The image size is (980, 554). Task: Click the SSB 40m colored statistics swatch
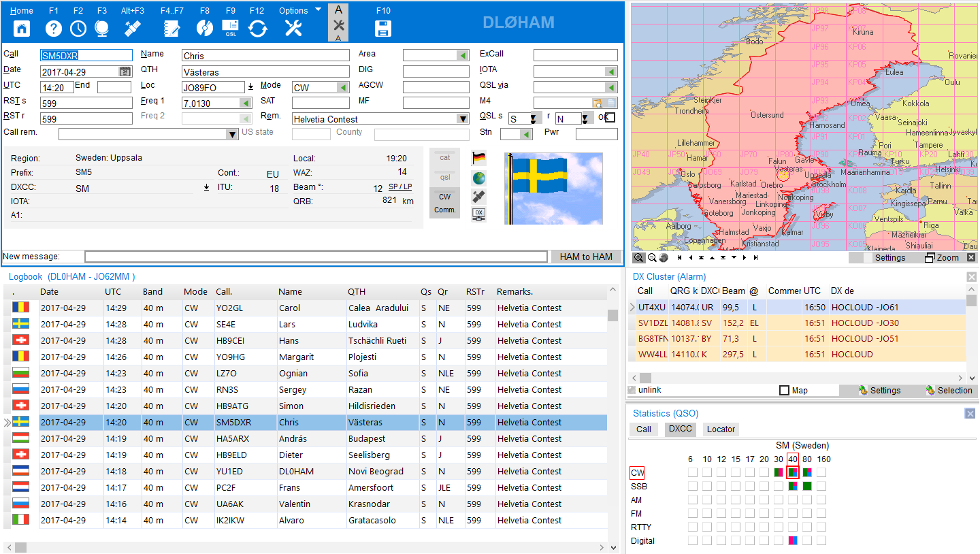click(x=793, y=486)
